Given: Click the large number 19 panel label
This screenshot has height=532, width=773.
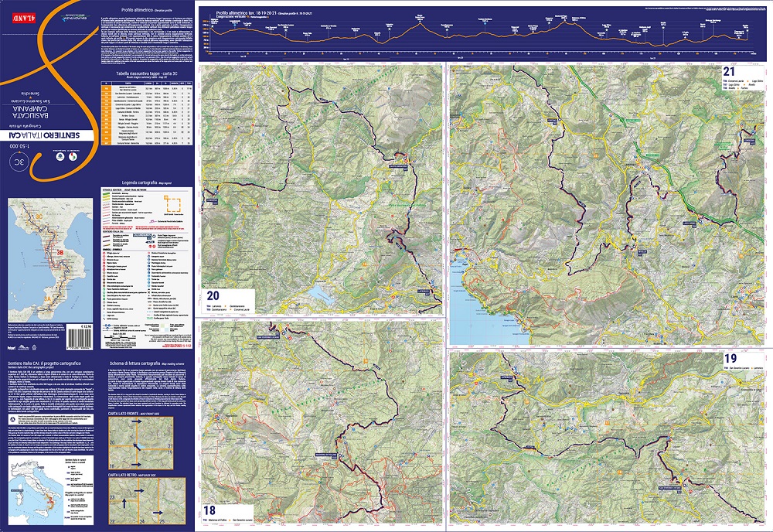Looking at the screenshot, I should (730, 357).
